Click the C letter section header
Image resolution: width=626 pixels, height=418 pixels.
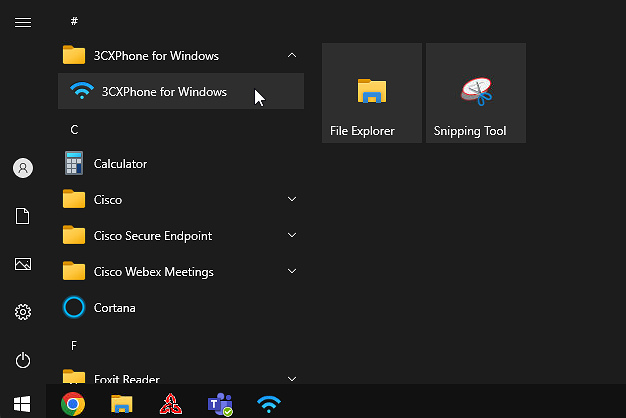point(74,129)
